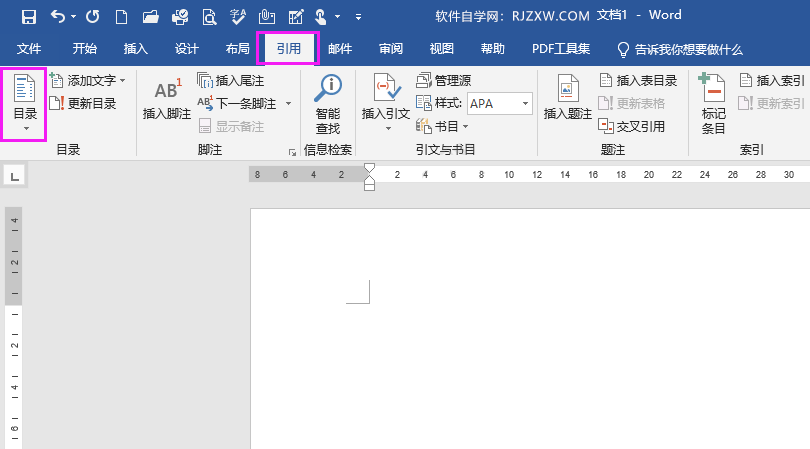Click 管理源 button

[x=444, y=81]
